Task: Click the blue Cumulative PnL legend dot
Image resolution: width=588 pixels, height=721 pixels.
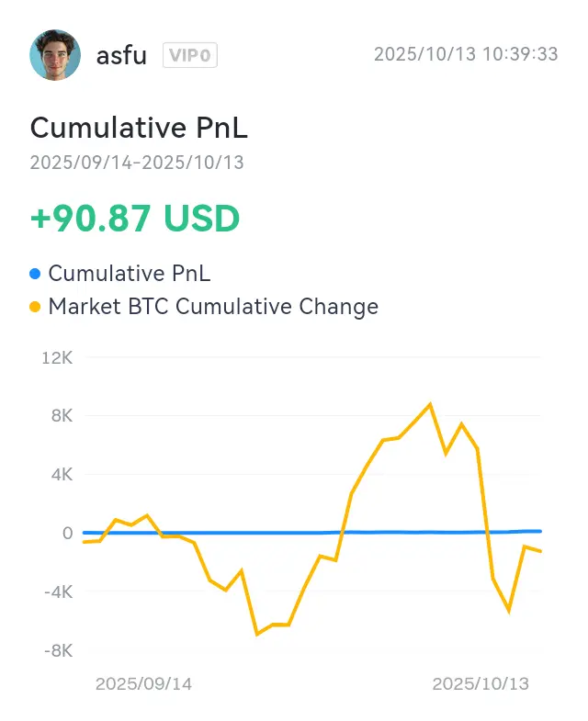Action: pyautogui.click(x=36, y=273)
